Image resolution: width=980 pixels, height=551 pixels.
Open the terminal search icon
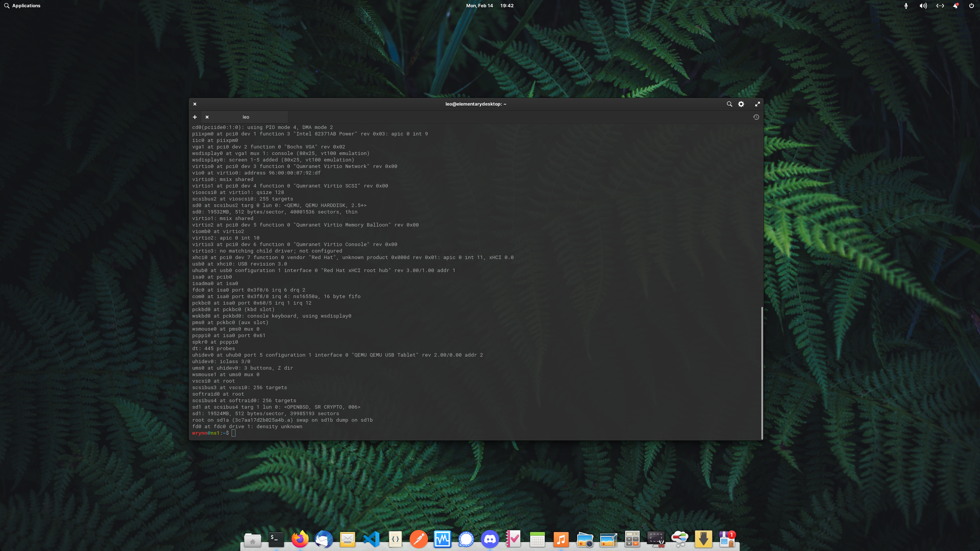tap(729, 104)
